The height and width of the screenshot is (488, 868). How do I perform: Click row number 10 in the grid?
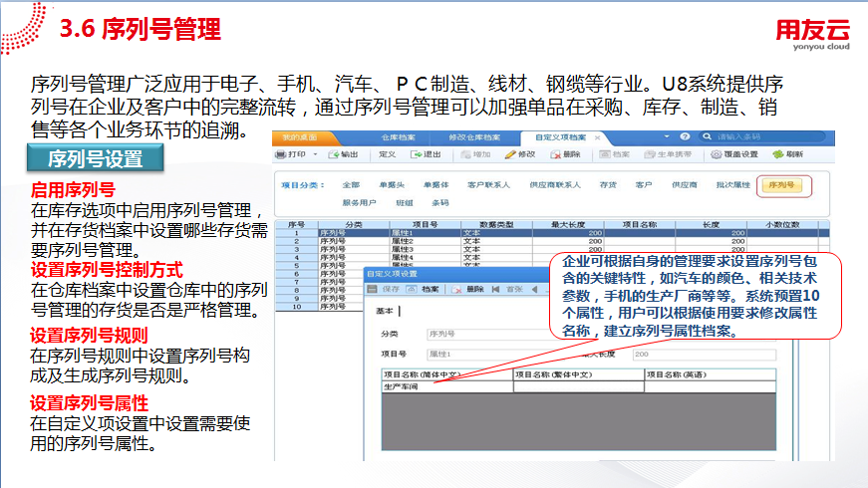(297, 307)
